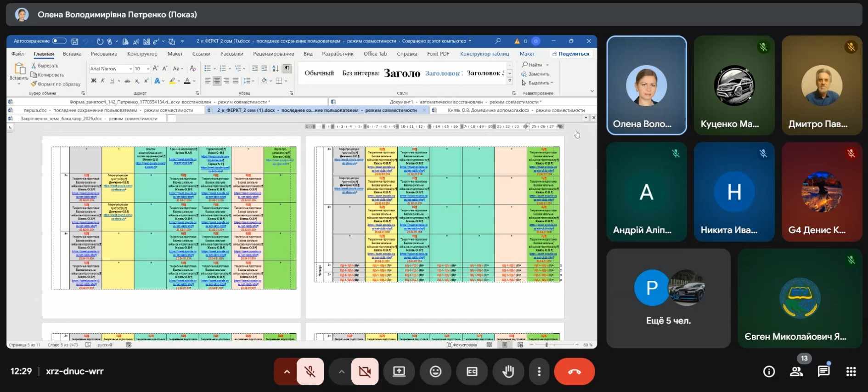This screenshot has width=868, height=392.
Task: Turn on closed captions
Action: pyautogui.click(x=472, y=371)
